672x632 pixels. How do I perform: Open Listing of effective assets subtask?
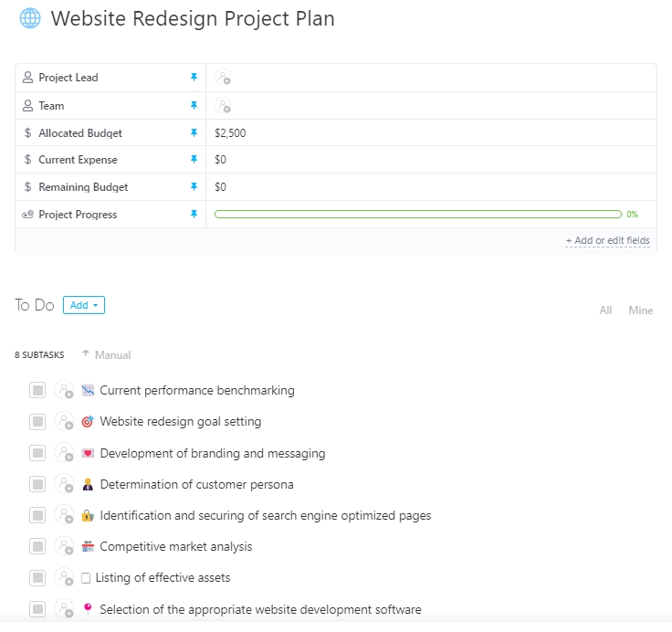click(163, 577)
